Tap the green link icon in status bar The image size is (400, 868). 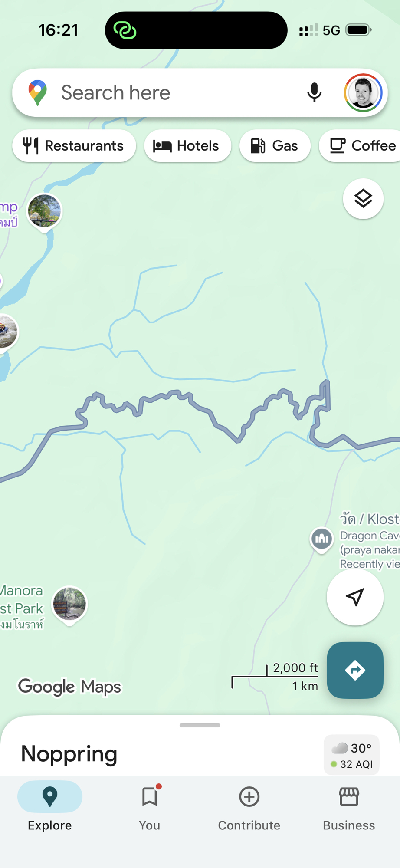(125, 30)
